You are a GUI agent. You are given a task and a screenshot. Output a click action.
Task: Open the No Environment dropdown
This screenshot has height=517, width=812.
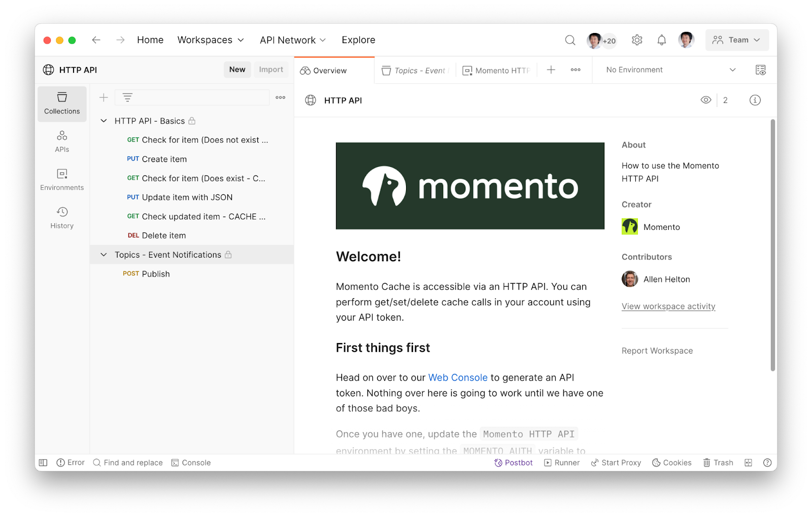tap(670, 70)
